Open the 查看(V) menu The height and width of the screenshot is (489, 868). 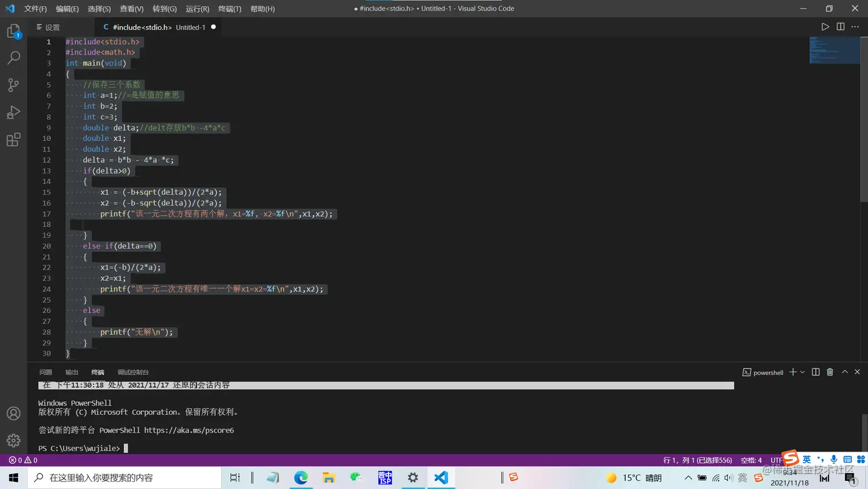tap(131, 9)
